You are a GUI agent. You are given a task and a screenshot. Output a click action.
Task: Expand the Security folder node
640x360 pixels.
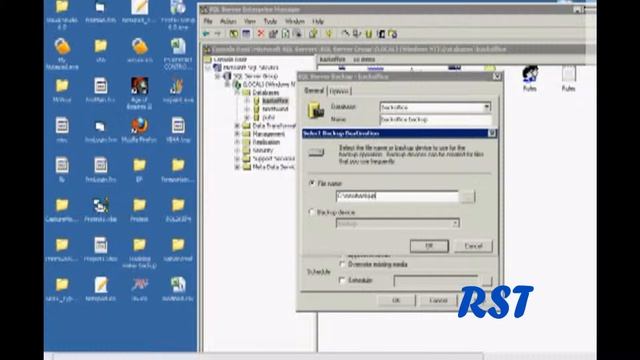coord(237,150)
